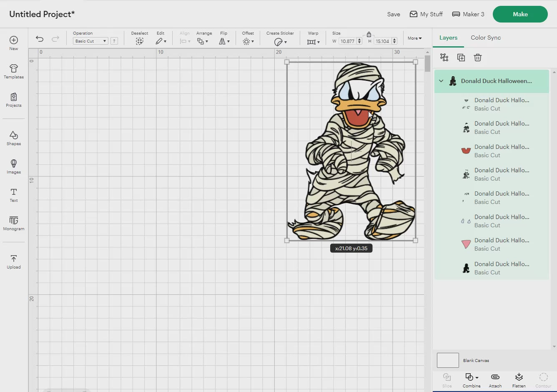Click the Group layers icon
557x392 pixels.
point(444,58)
